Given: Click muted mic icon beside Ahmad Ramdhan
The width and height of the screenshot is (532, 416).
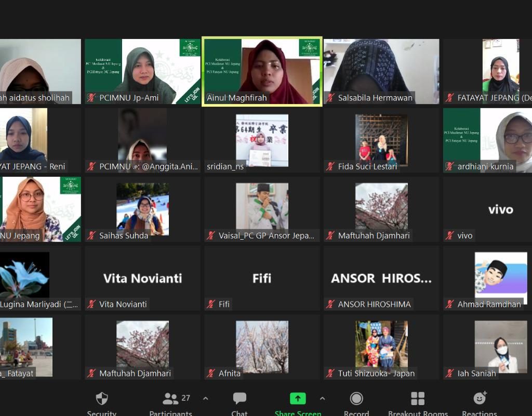Looking at the screenshot, I should 450,304.
